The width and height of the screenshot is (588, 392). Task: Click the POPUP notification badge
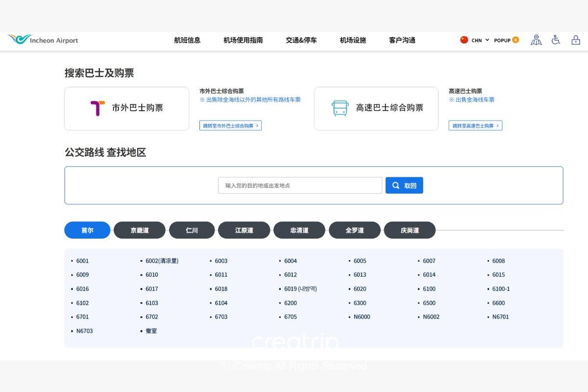click(515, 40)
